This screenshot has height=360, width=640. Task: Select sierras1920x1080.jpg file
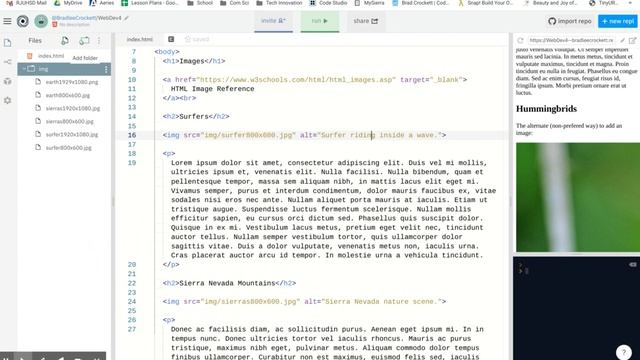click(73, 108)
